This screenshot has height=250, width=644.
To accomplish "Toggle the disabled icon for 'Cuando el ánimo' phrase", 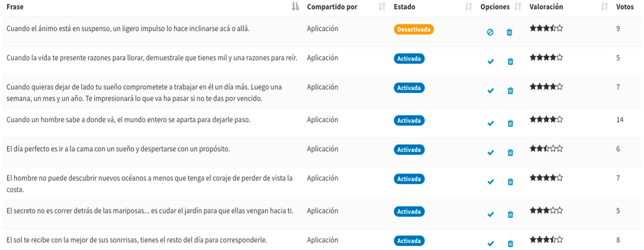I will pyautogui.click(x=490, y=32).
